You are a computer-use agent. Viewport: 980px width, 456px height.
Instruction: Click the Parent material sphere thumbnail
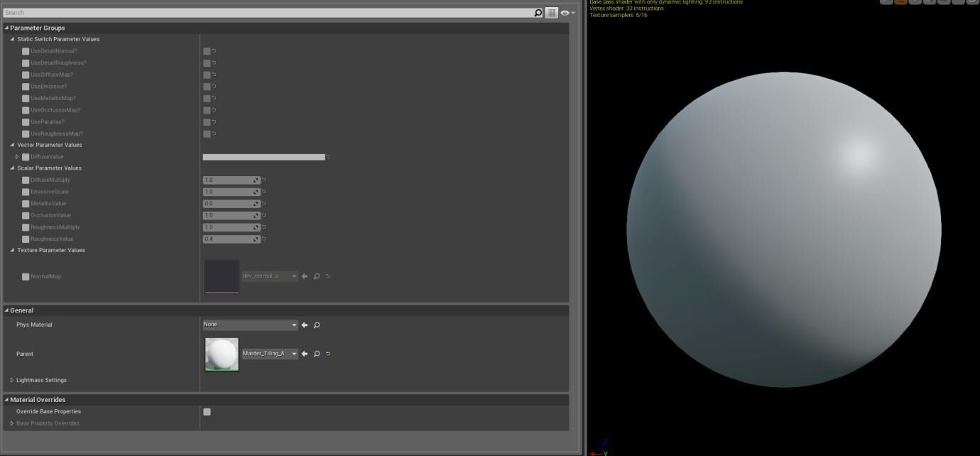pyautogui.click(x=222, y=354)
